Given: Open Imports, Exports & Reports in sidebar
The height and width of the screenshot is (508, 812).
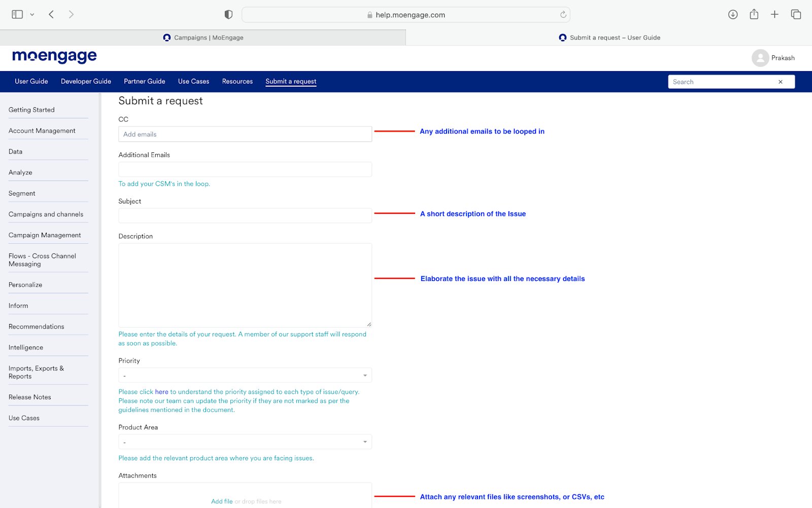Looking at the screenshot, I should [36, 372].
